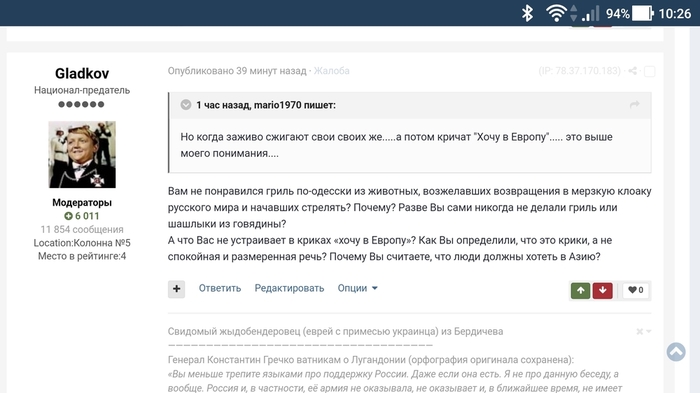Click the 94% battery percentage
The height and width of the screenshot is (393, 700).
617,14
